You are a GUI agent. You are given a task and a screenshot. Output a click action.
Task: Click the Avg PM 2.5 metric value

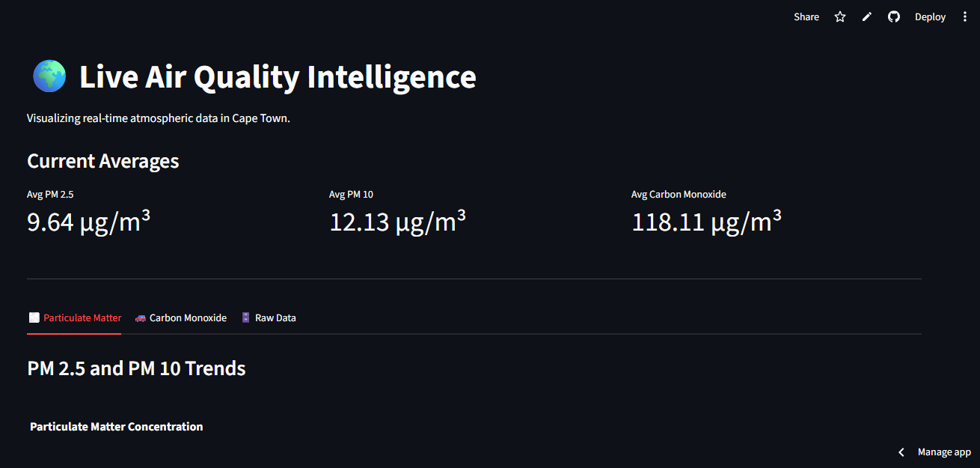coord(88,222)
